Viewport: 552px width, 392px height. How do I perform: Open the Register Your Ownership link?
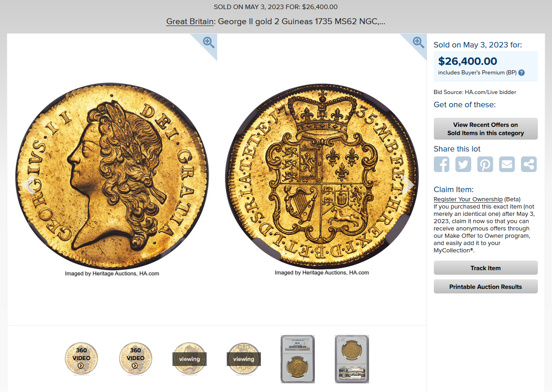pos(468,199)
